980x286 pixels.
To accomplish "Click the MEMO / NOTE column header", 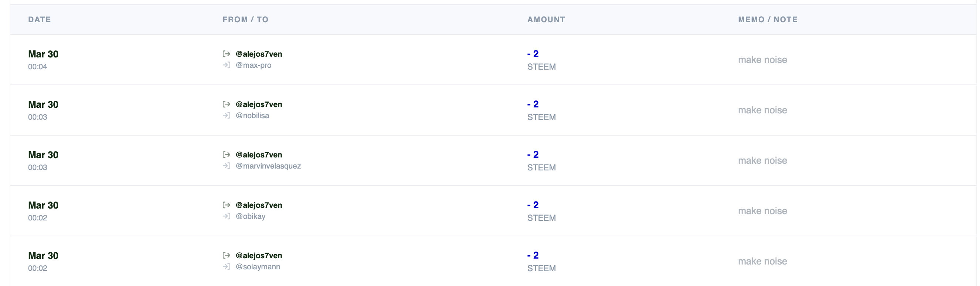I will 768,19.
